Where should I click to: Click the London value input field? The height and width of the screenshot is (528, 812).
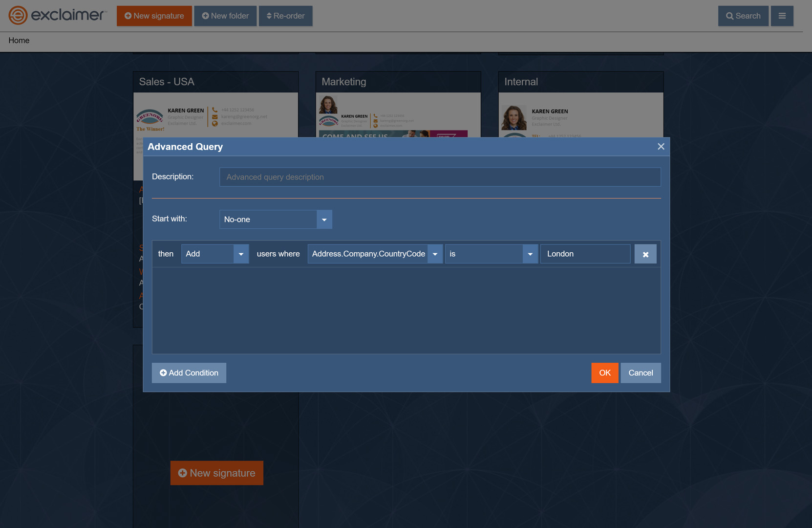[x=585, y=254]
